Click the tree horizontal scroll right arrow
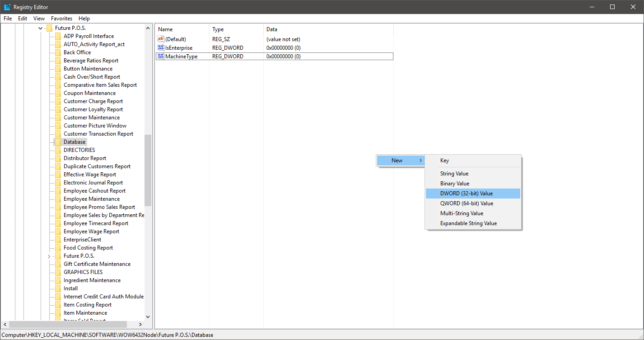 click(x=140, y=324)
